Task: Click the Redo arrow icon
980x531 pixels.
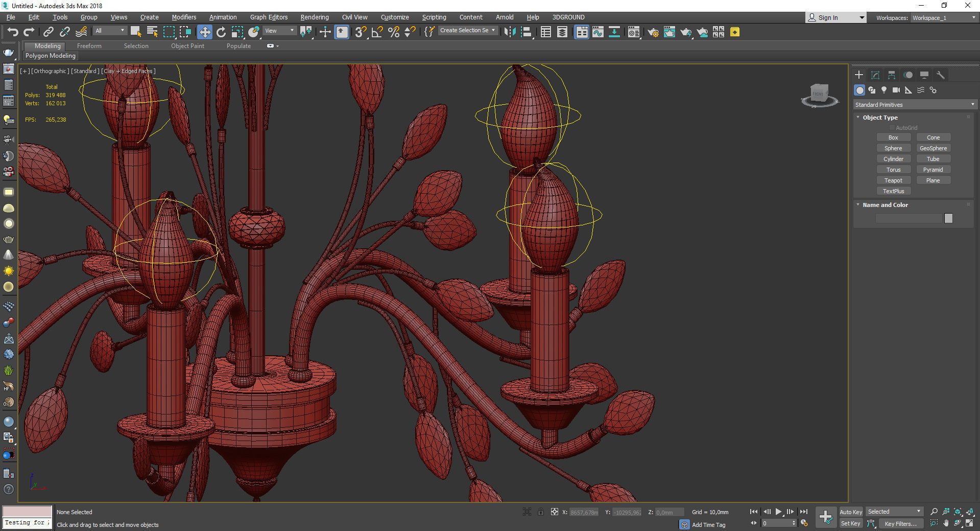Action: tap(29, 32)
